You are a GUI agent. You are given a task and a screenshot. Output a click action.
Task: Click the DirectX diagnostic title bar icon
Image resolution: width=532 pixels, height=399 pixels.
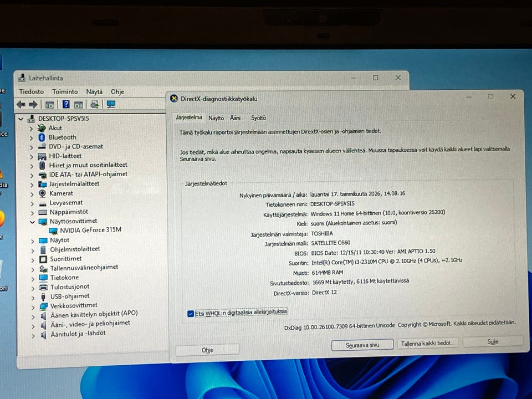[173, 99]
